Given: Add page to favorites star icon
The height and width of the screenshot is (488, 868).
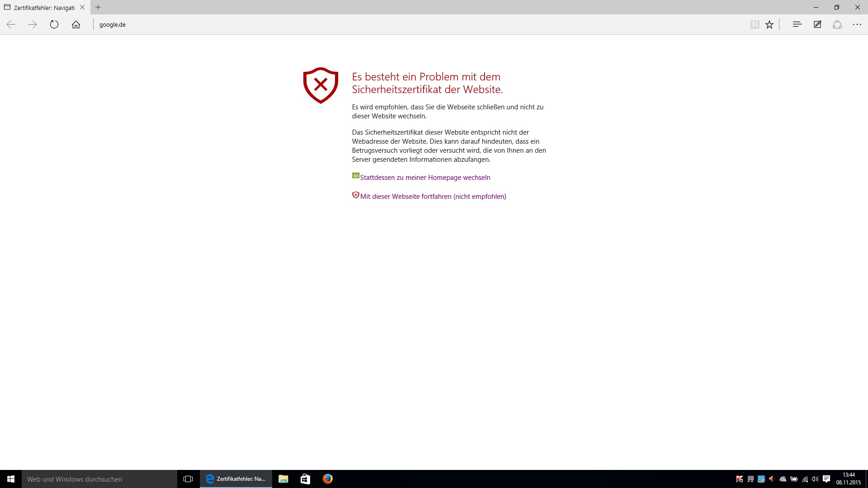Looking at the screenshot, I should pyautogui.click(x=769, y=25).
